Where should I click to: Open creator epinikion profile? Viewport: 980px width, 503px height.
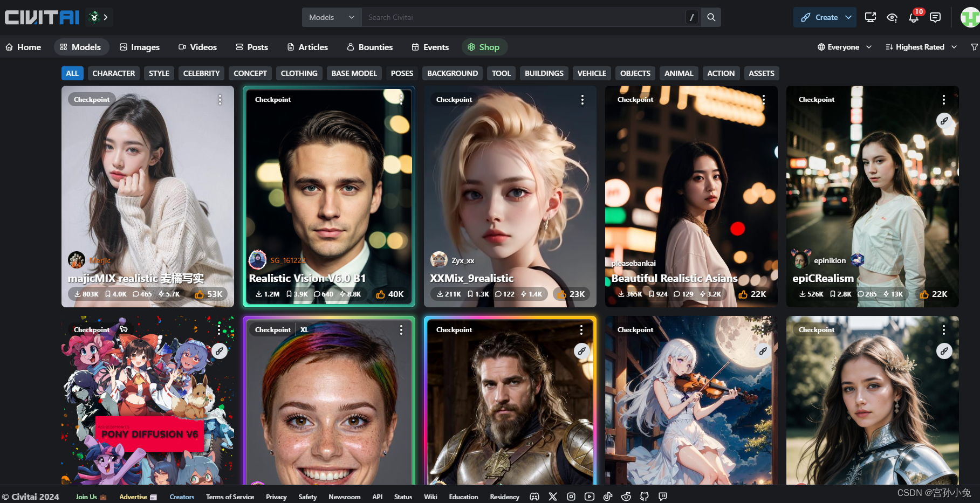point(830,260)
